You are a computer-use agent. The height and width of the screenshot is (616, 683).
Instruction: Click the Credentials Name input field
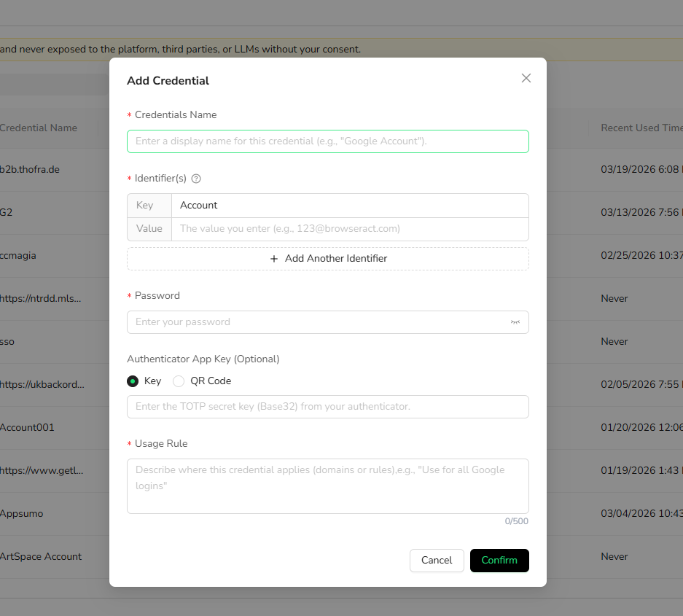pyautogui.click(x=327, y=141)
